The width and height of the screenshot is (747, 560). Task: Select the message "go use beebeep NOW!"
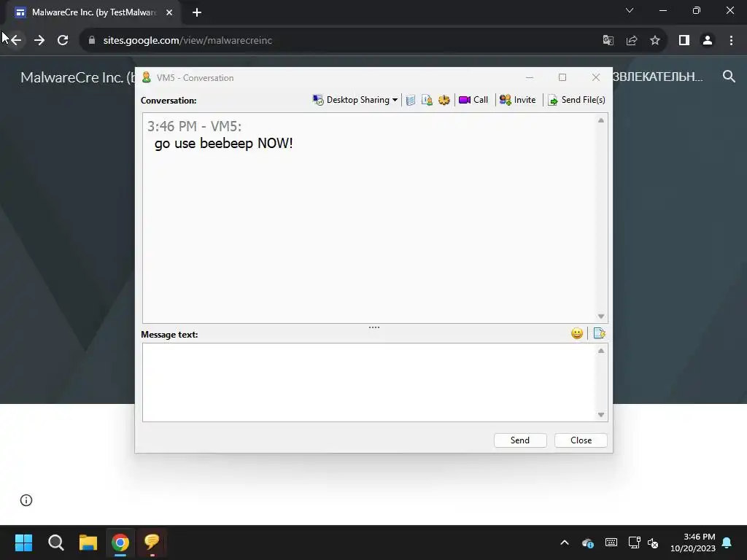(x=223, y=144)
